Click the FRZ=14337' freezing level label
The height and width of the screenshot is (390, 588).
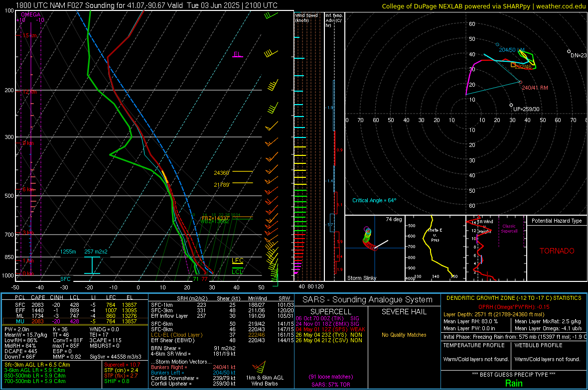[x=215, y=218]
